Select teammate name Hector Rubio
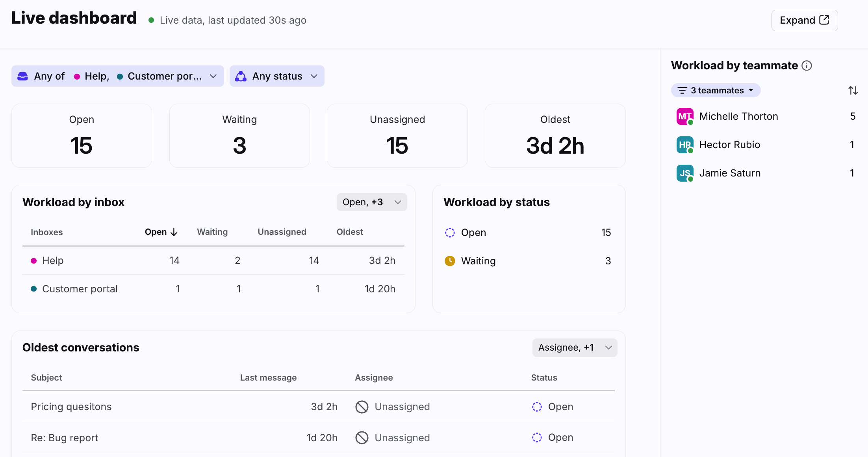 [729, 145]
